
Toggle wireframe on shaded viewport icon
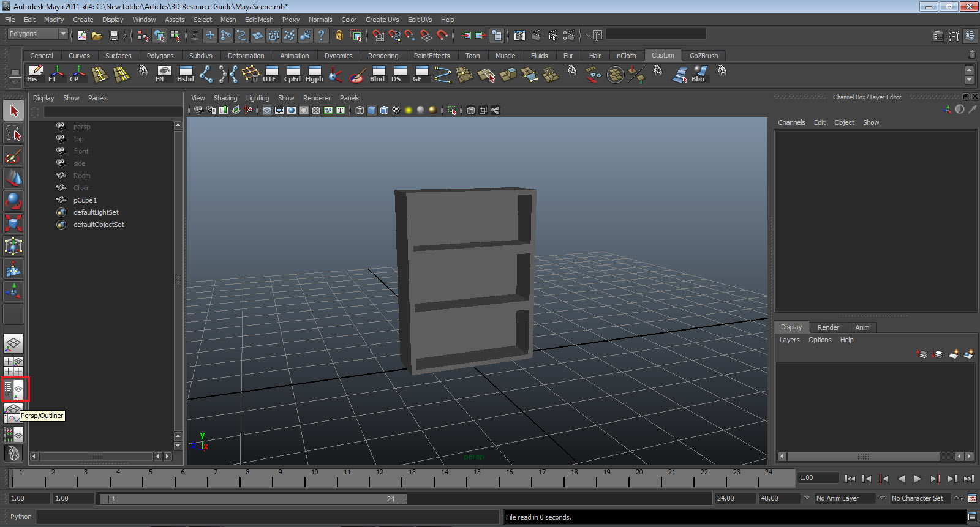tap(384, 110)
